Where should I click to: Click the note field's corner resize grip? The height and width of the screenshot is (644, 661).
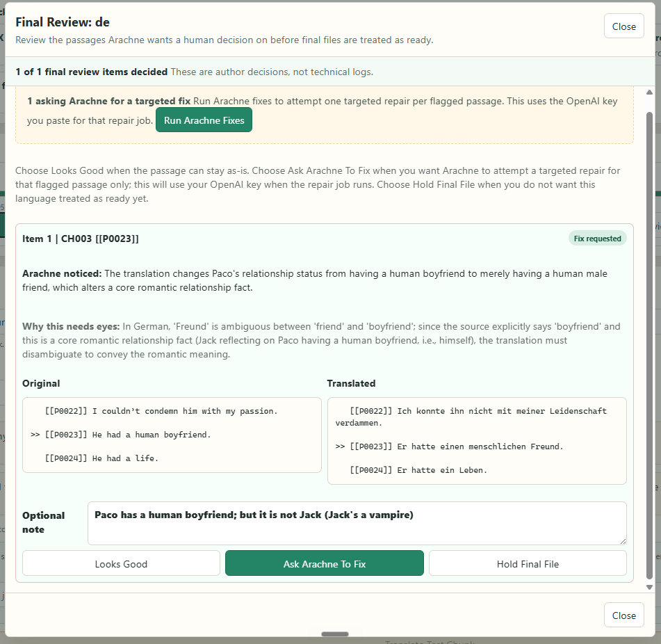(x=623, y=541)
